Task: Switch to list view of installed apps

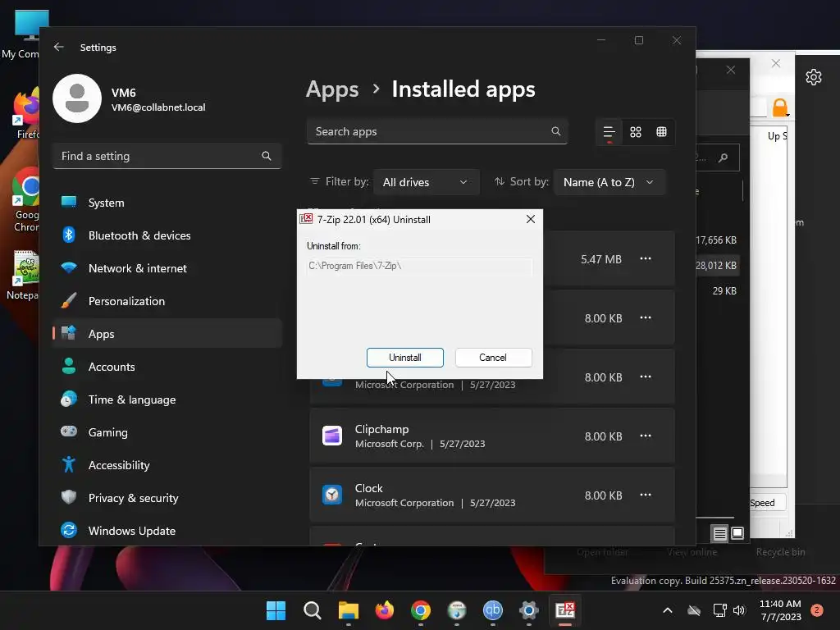Action: [609, 132]
